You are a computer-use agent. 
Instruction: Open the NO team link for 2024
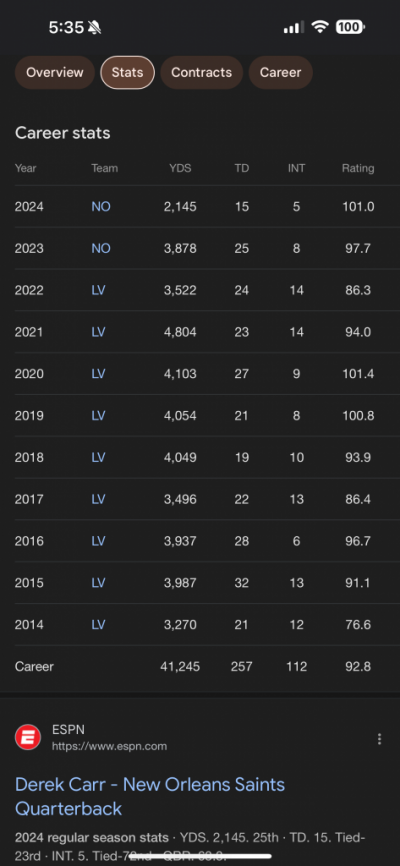click(x=101, y=207)
